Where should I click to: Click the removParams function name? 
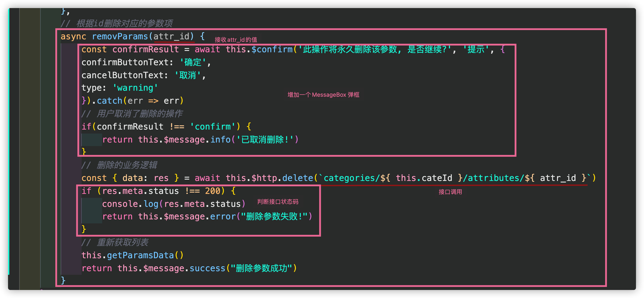[x=120, y=37]
